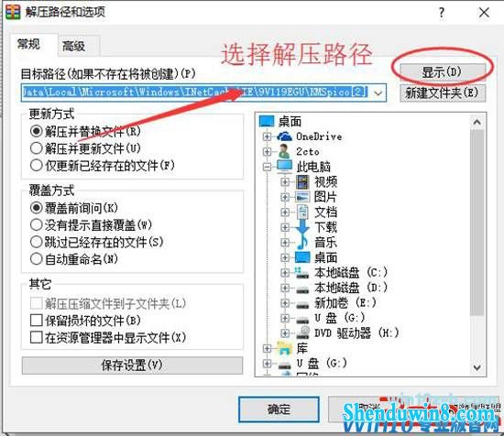Tick 在资源管理器中显示文件(X) checkbox
This screenshot has height=436, width=504.
36,337
